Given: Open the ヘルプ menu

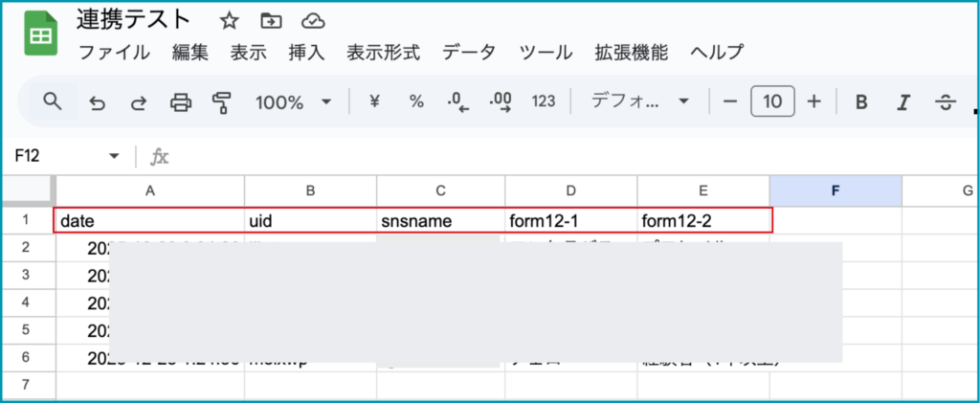Looking at the screenshot, I should tap(717, 53).
